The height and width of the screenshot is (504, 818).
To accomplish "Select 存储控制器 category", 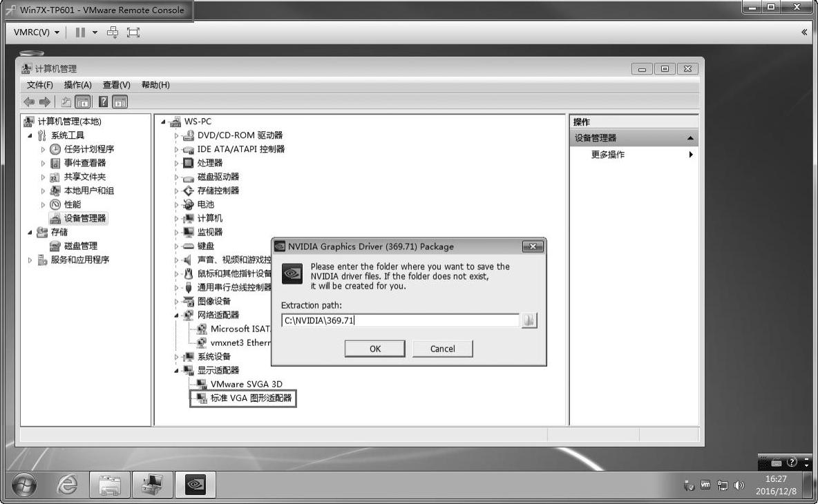I will tap(218, 191).
